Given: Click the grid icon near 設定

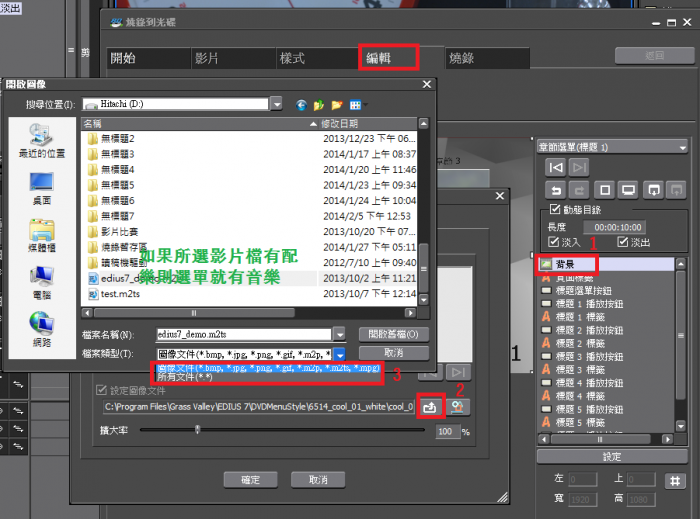Looking at the screenshot, I should pyautogui.click(x=676, y=480).
